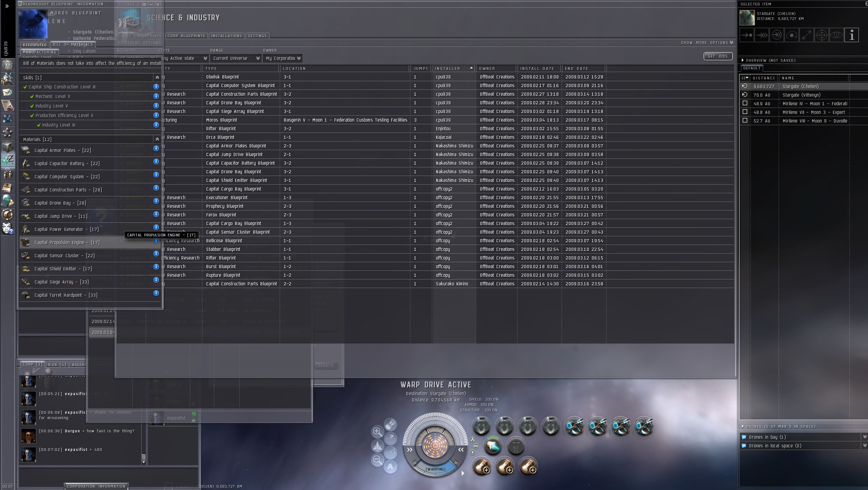Select the Corp [3] chat tab
The image size is (868, 490).
pos(33,364)
